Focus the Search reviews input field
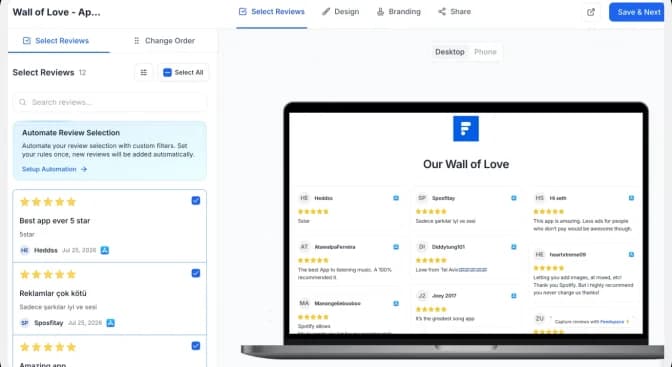 [x=110, y=102]
